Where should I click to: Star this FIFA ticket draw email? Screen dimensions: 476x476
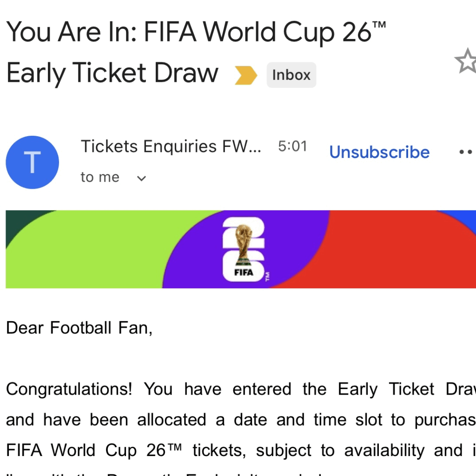point(466,62)
